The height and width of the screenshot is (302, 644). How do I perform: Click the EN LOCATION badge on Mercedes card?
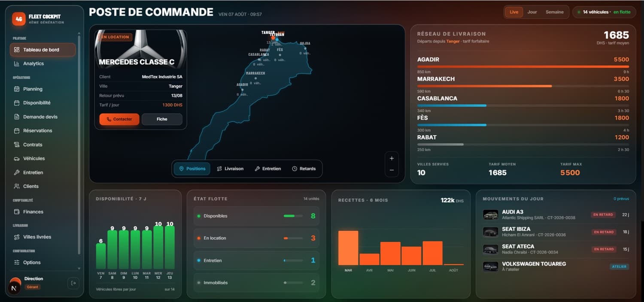click(115, 37)
